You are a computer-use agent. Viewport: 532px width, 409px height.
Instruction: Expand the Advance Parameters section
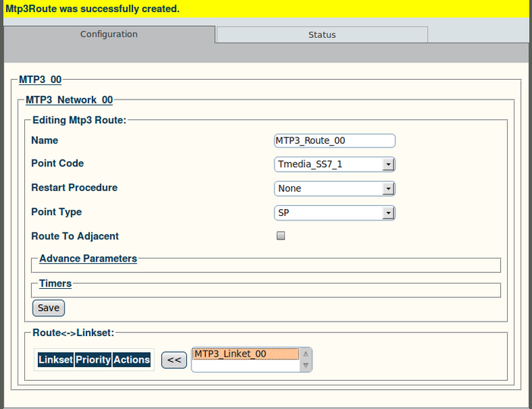tap(88, 258)
